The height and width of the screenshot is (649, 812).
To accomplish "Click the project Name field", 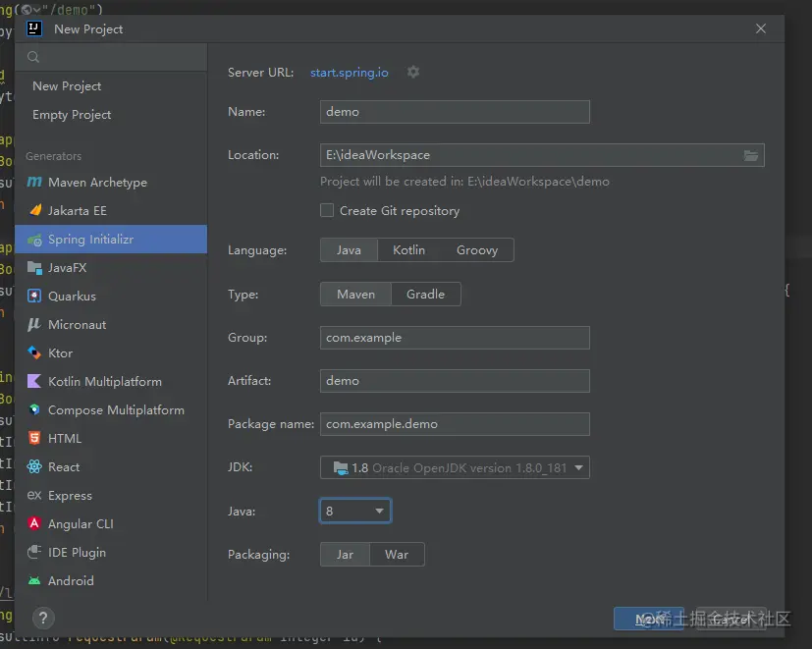I will 455,112.
